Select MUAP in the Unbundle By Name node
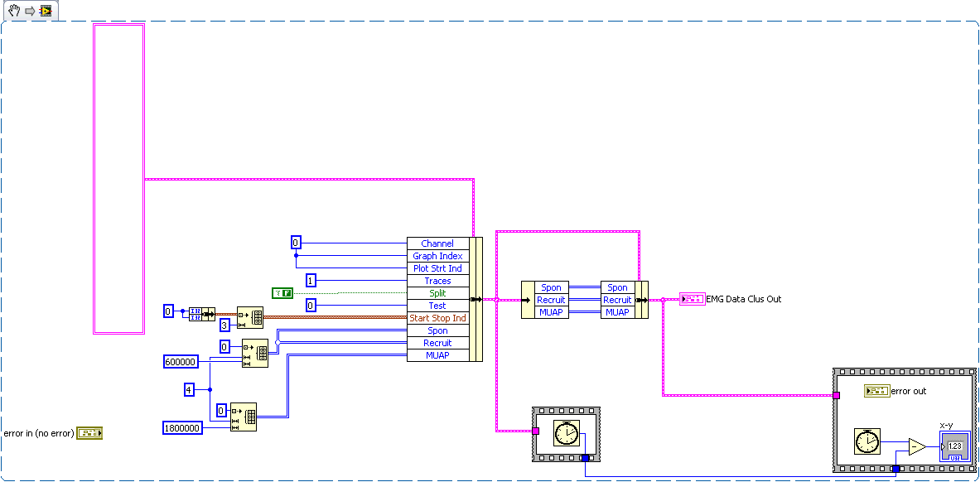Image resolution: width=980 pixels, height=482 pixels. [551, 312]
